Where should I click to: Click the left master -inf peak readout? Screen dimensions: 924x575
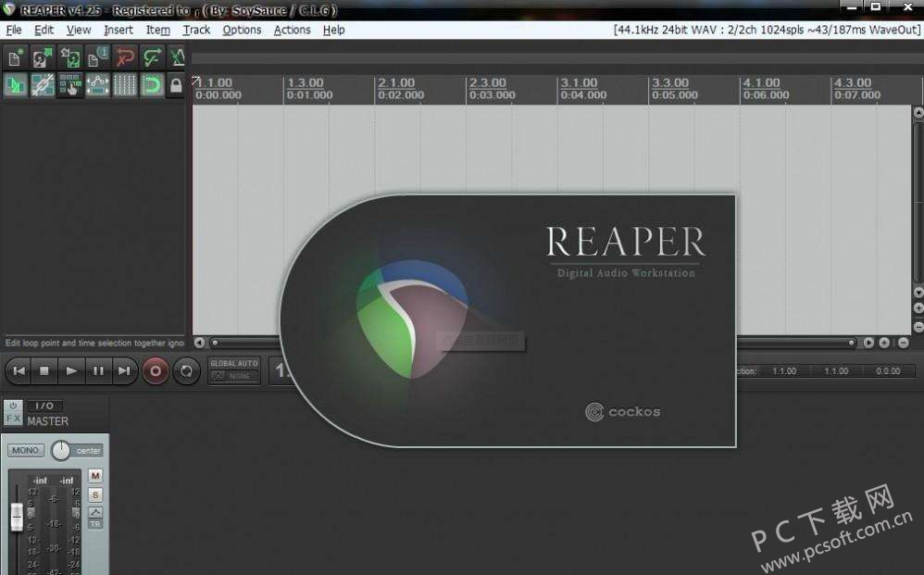(40, 481)
